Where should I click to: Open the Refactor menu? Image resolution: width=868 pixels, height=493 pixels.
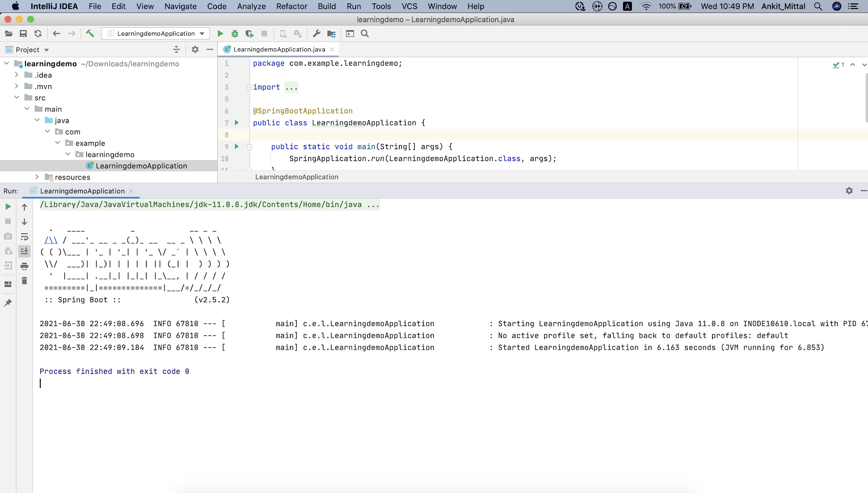tap(291, 6)
